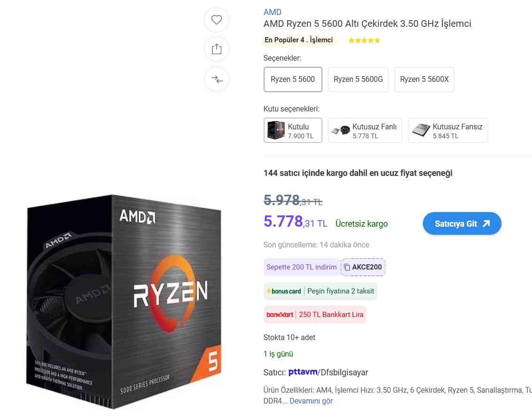Click the bankkart logo badge
The image size is (532, 420).
[280, 315]
